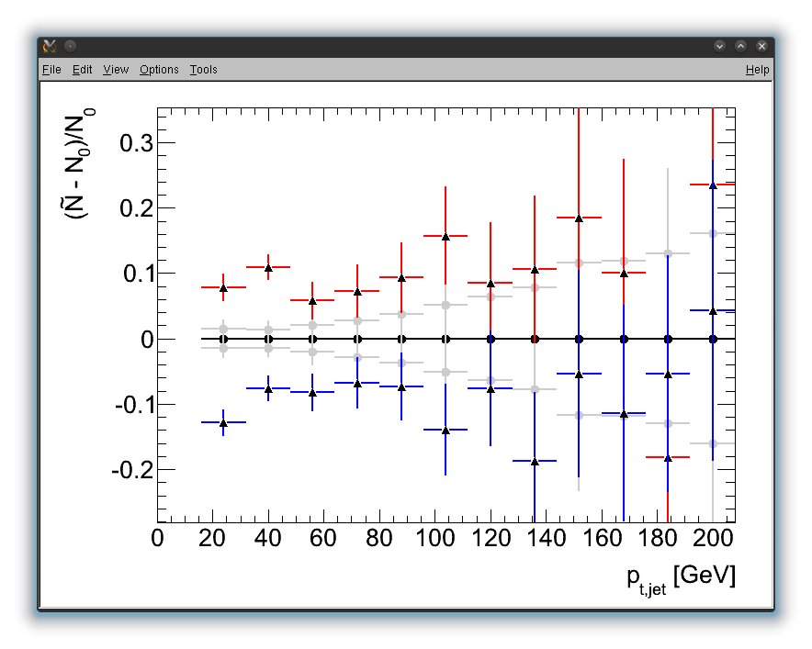Click the leftmost red-bar triangle data point
The image size is (812, 649).
coord(223,287)
